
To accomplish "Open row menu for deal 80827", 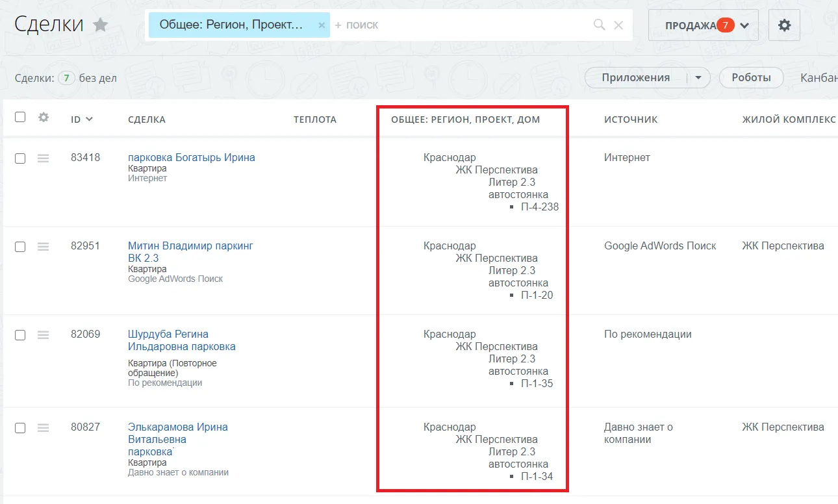I will tap(44, 427).
